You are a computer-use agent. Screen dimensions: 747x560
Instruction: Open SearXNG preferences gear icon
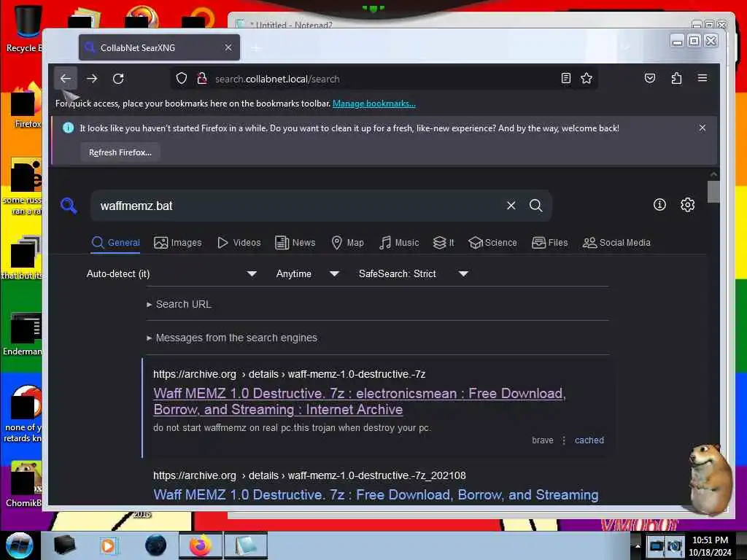(687, 205)
